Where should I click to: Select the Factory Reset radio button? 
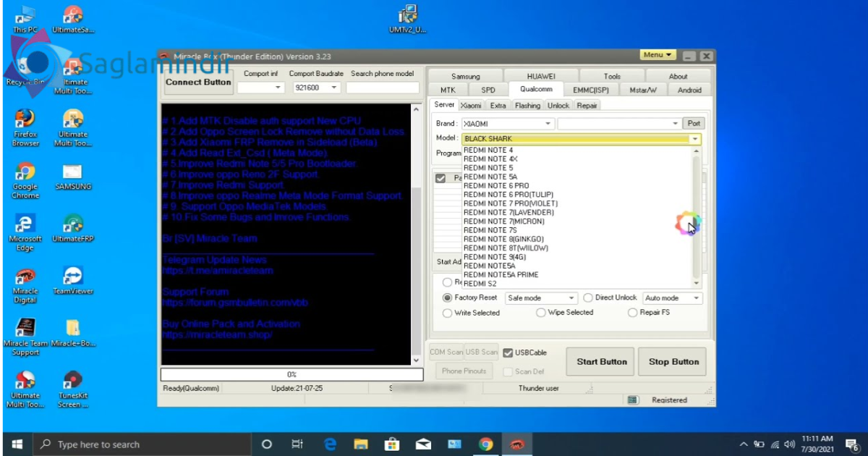click(x=447, y=297)
